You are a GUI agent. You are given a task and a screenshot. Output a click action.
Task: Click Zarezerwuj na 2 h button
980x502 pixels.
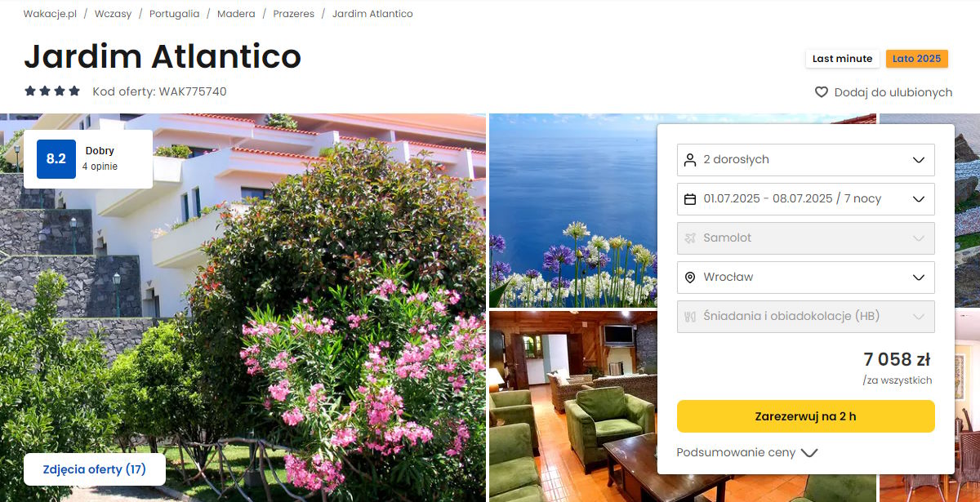coord(806,416)
